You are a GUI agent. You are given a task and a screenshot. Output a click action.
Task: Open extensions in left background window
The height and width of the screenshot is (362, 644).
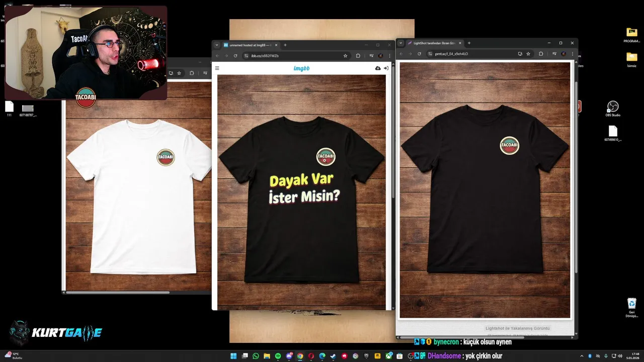click(x=192, y=73)
